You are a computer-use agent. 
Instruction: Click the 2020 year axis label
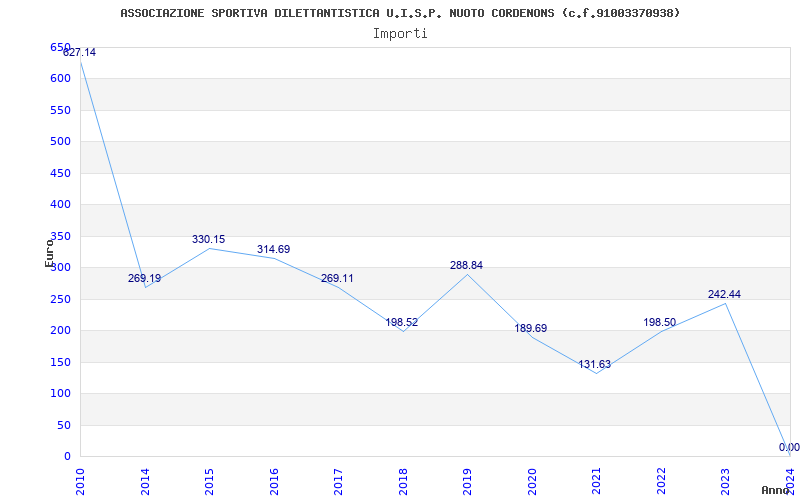[532, 481]
